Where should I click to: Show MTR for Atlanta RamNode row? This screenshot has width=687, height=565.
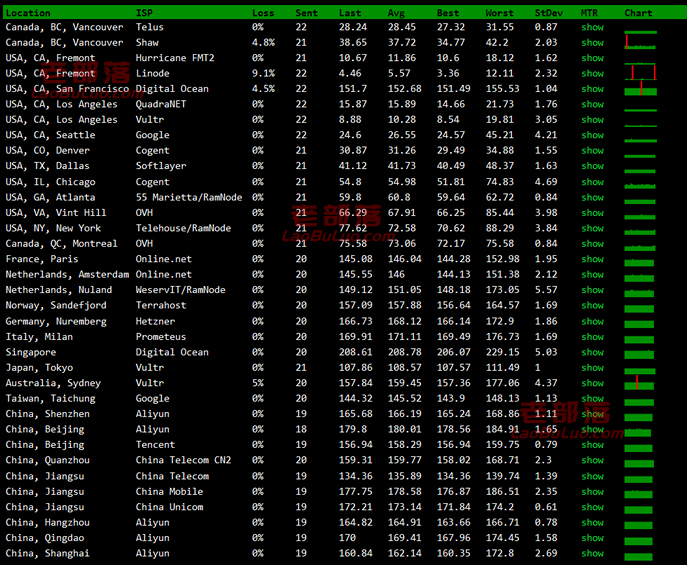click(592, 197)
